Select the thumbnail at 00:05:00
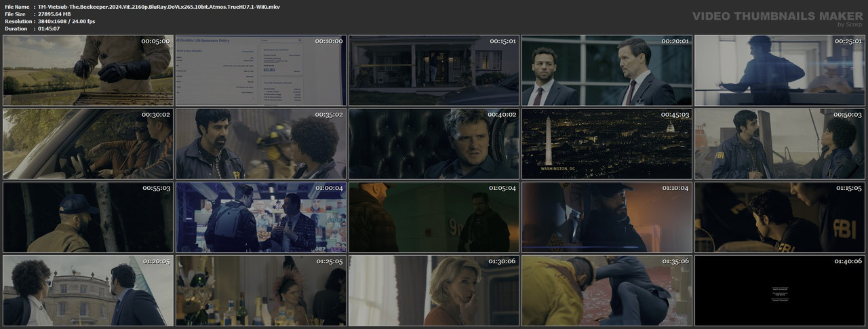868x329 pixels. pos(87,71)
